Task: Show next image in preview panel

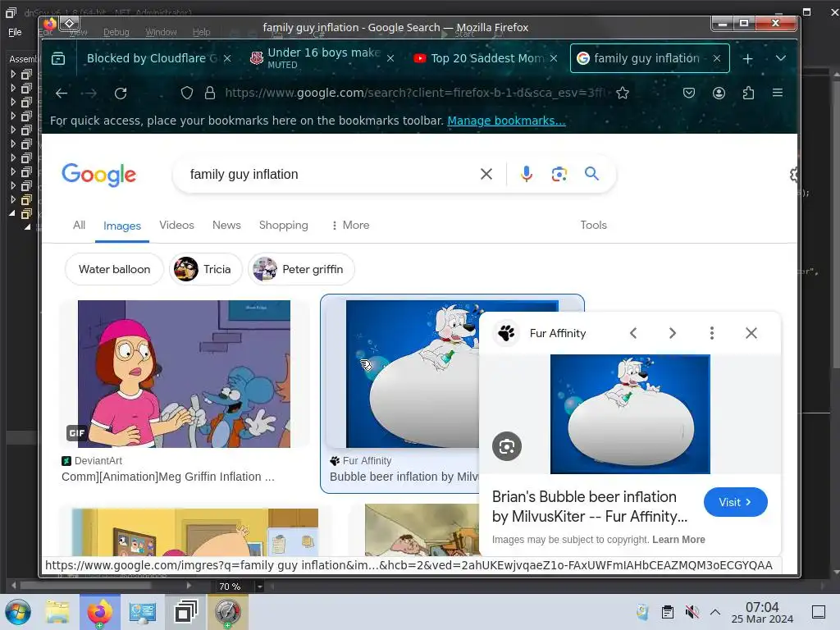Action: (x=673, y=333)
